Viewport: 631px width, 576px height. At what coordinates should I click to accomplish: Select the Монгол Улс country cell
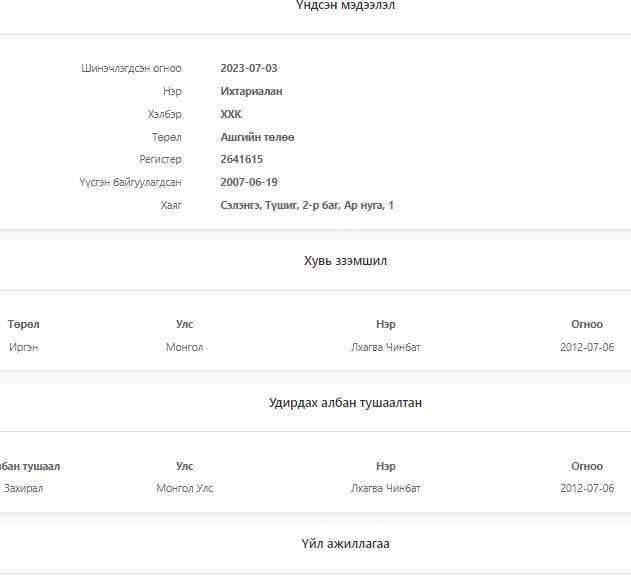click(185, 488)
